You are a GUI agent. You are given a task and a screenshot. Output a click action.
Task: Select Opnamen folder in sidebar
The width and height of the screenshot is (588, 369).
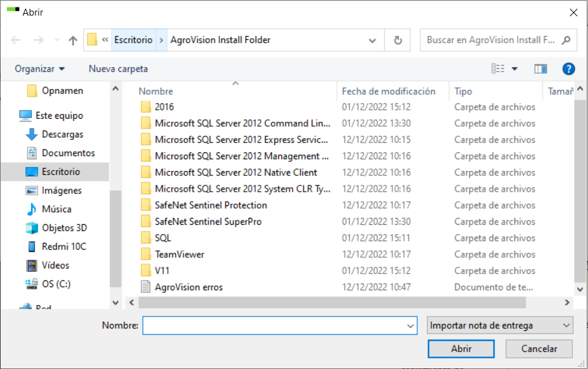(55, 91)
